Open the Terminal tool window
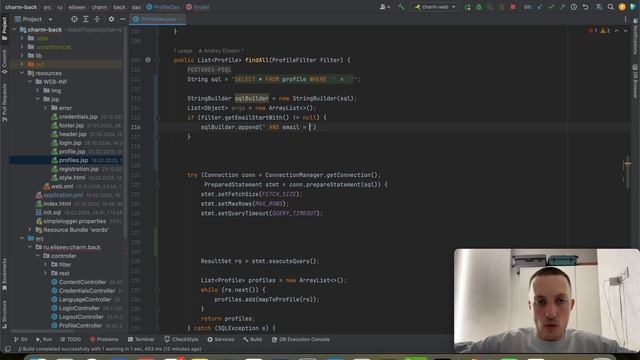Image resolution: width=640 pixels, height=360 pixels. pos(141,339)
